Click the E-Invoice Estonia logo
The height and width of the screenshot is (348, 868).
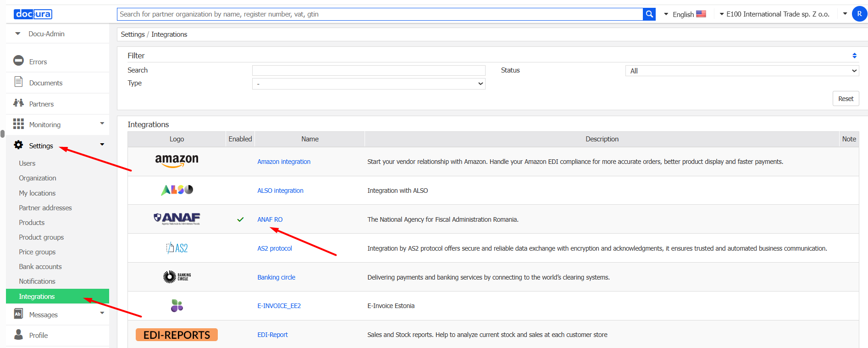pyautogui.click(x=177, y=305)
